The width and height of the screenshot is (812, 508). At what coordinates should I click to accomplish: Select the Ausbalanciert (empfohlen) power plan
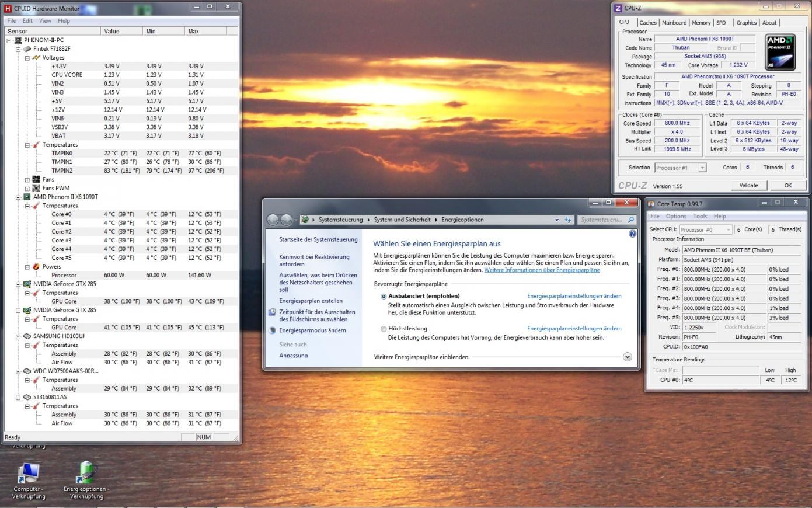(x=384, y=297)
